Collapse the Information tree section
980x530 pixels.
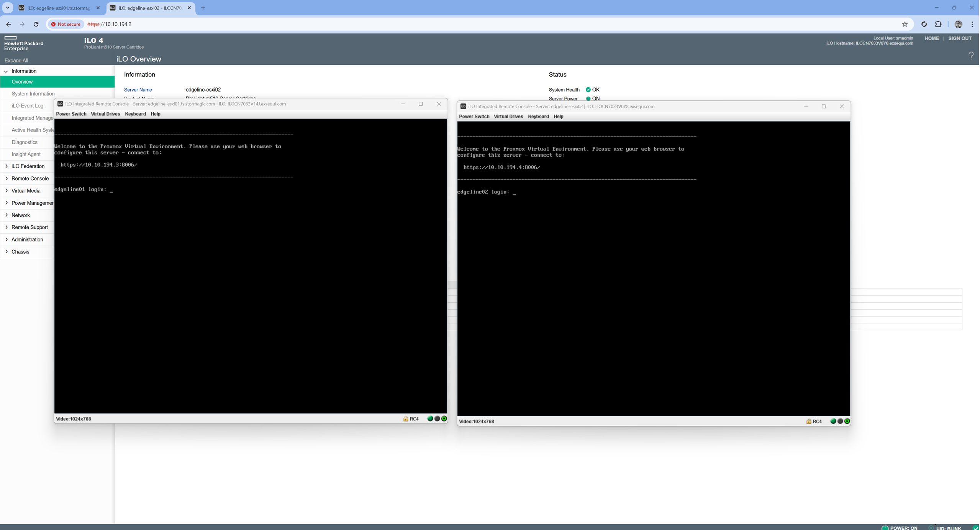point(6,71)
